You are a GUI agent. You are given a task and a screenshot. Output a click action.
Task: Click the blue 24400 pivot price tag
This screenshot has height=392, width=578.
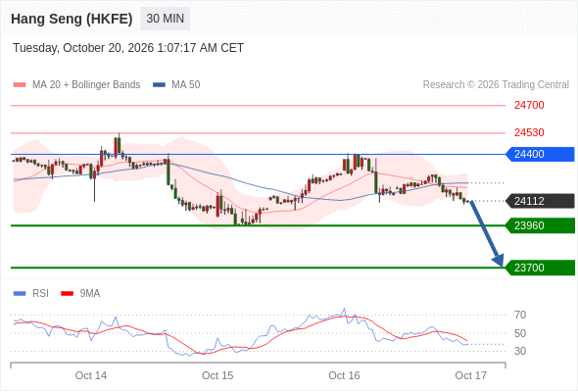pyautogui.click(x=540, y=154)
